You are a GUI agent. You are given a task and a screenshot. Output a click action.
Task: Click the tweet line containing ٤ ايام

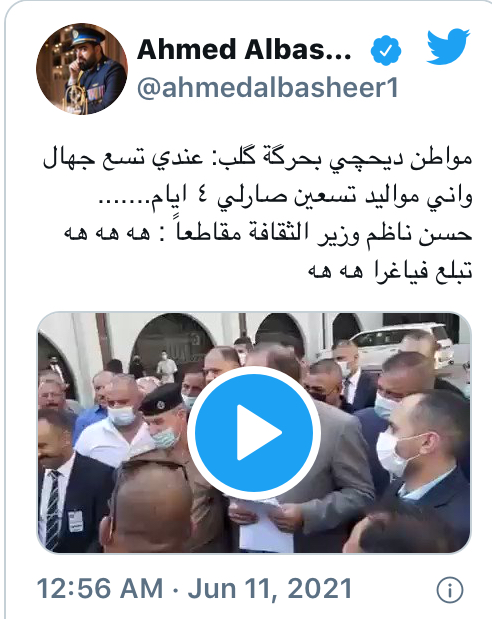click(285, 196)
